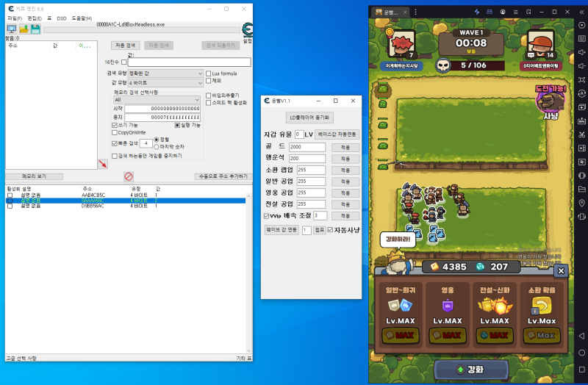The image size is (588, 385).
Task: Click the open process computer icon
Action: coord(12,29)
